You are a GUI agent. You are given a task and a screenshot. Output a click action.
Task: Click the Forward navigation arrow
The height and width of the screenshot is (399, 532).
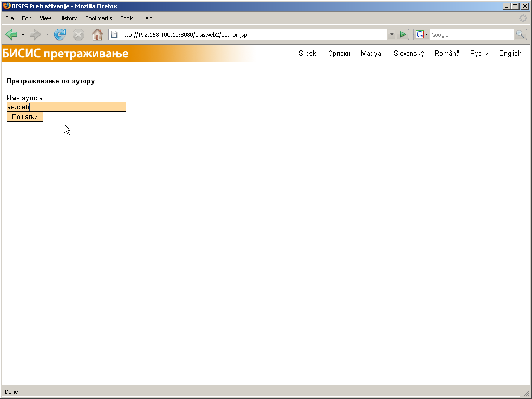(x=35, y=35)
